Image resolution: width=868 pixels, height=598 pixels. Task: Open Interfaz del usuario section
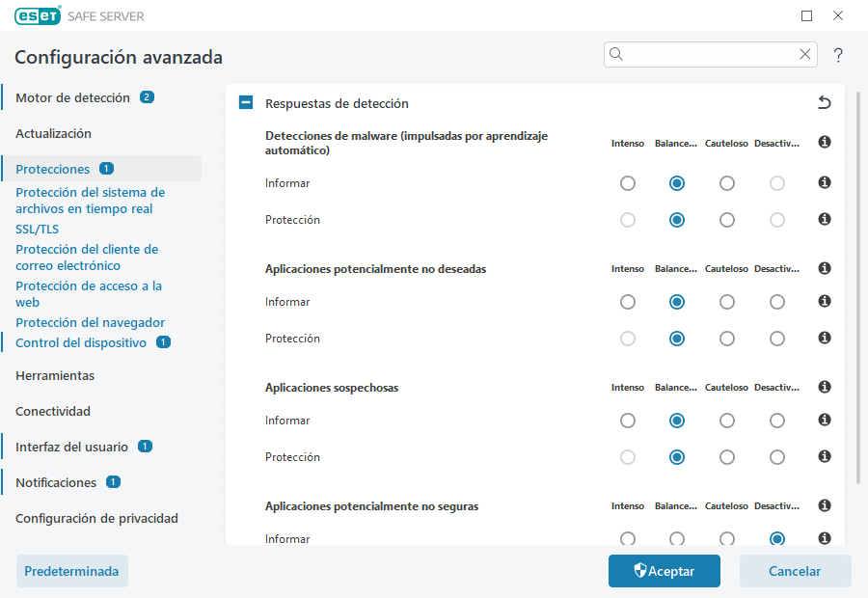point(71,447)
